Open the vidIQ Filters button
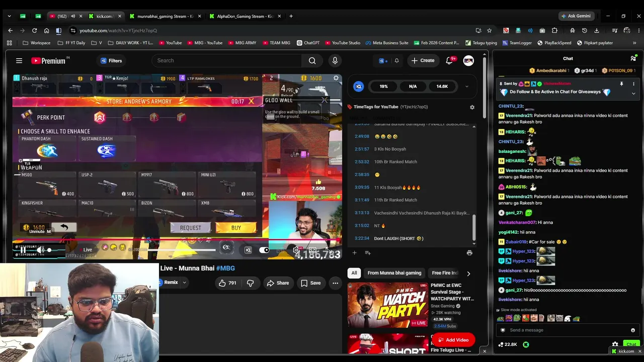The height and width of the screenshot is (362, 644). tap(111, 61)
